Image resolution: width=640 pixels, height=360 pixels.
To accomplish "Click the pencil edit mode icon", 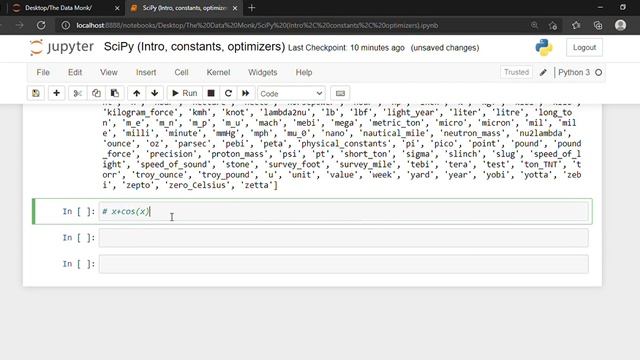I will tap(543, 72).
